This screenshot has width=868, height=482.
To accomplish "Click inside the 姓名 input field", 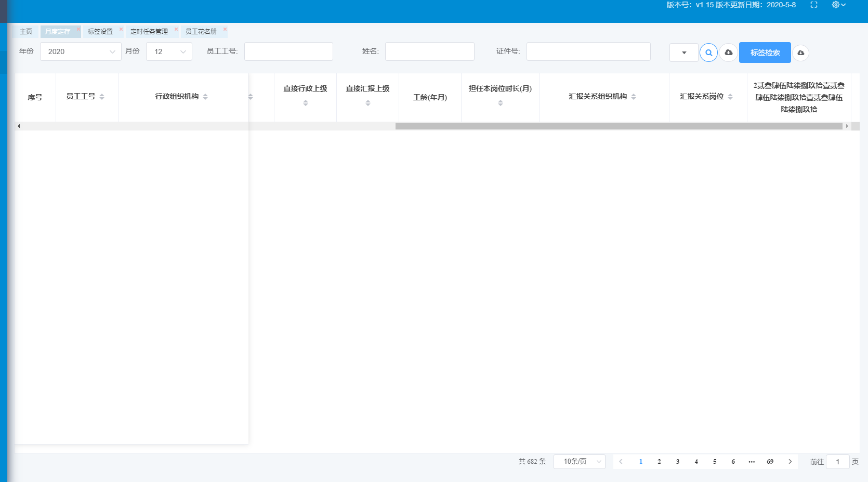I will (x=429, y=51).
